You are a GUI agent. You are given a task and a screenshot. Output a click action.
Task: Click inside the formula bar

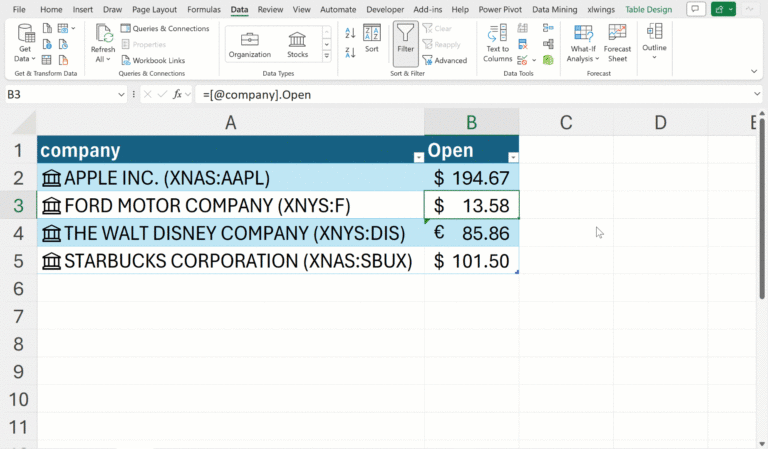click(470, 94)
